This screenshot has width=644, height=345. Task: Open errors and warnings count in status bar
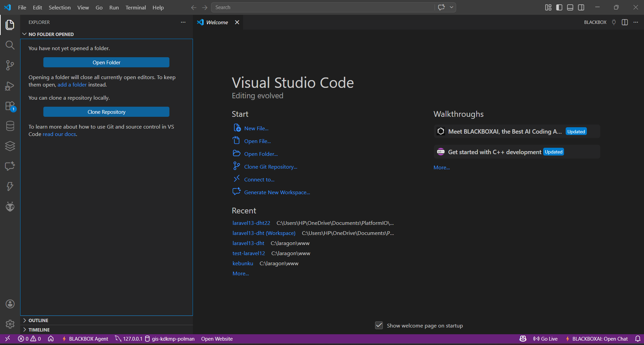(30, 339)
